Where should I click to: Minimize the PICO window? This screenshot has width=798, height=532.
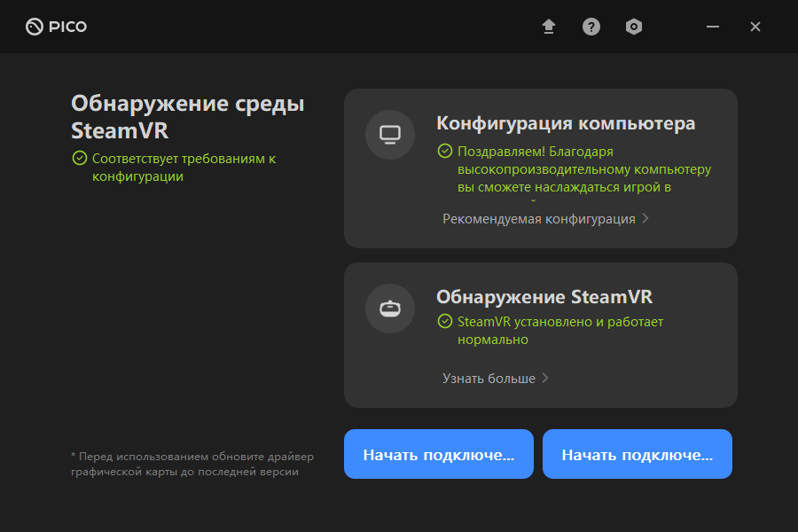point(712,27)
